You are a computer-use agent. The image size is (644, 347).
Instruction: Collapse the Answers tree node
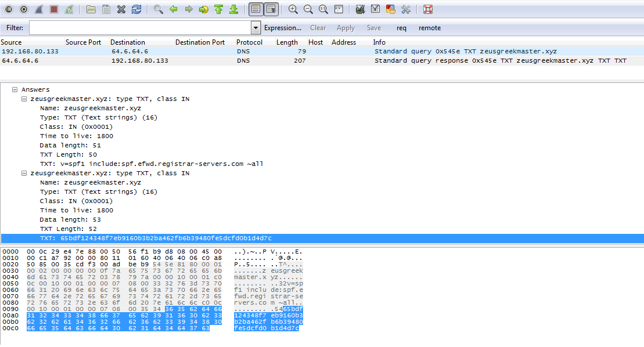coord(15,90)
